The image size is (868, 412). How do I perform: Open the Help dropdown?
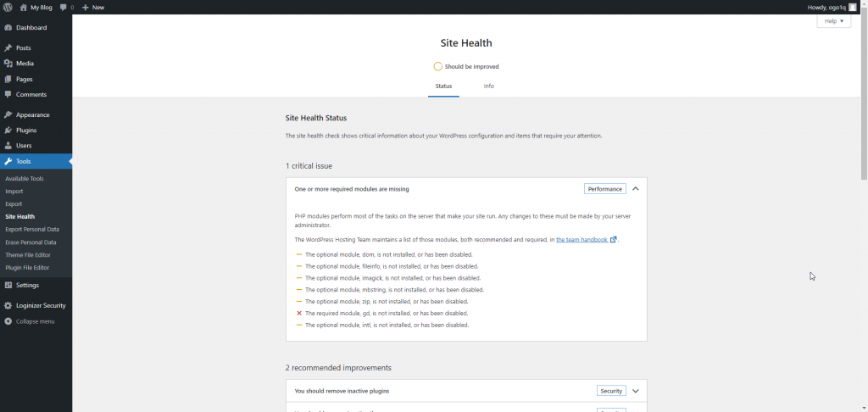[x=834, y=21]
